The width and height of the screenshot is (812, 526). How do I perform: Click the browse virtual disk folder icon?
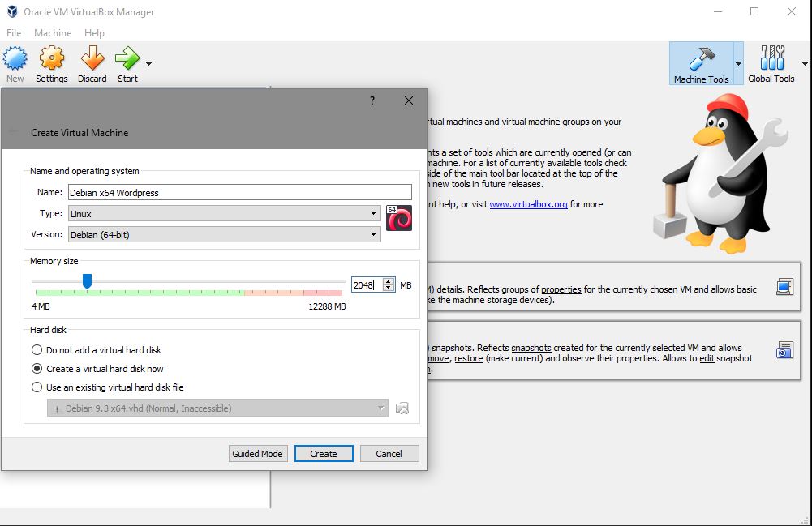(402, 408)
